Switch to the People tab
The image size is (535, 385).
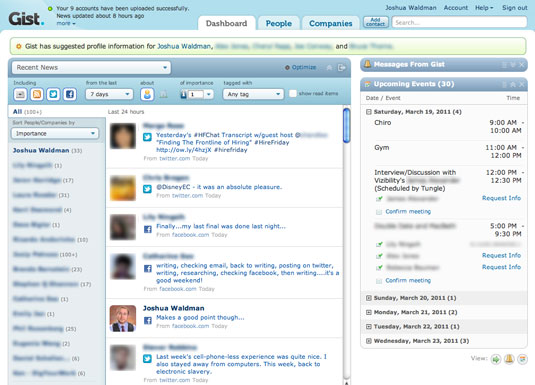tap(278, 23)
